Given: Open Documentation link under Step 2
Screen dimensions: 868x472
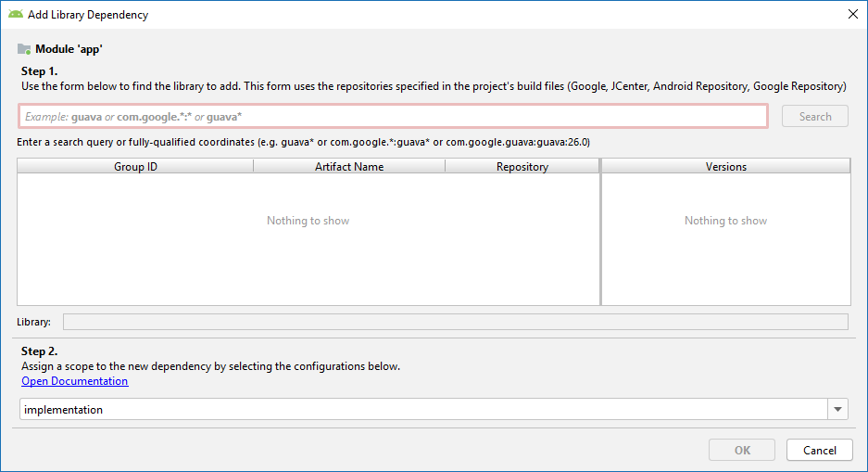Looking at the screenshot, I should pos(75,381).
